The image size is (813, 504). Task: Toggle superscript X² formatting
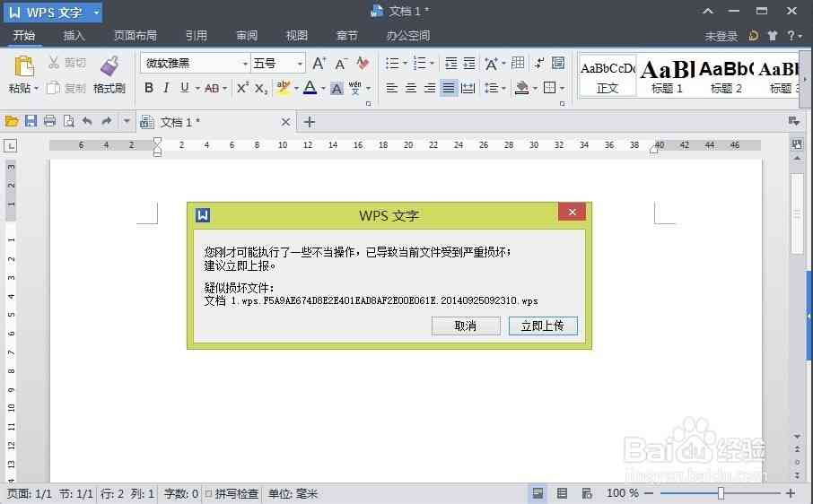point(242,88)
